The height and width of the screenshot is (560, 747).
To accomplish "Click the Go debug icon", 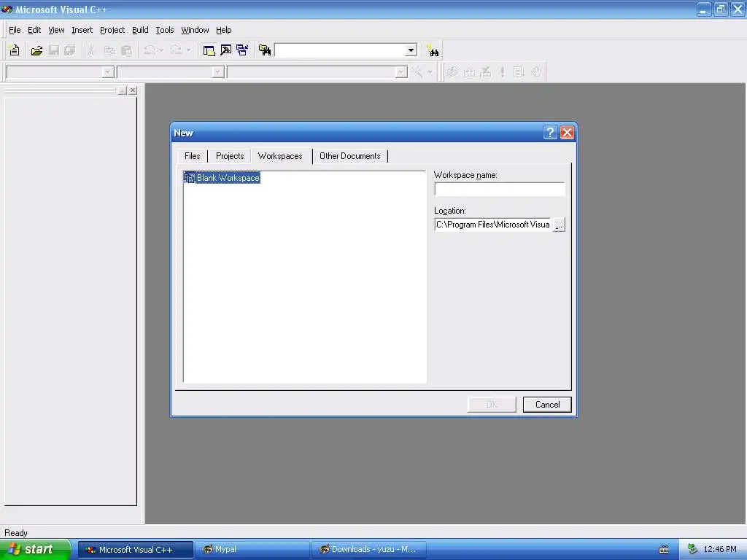I will coord(519,72).
